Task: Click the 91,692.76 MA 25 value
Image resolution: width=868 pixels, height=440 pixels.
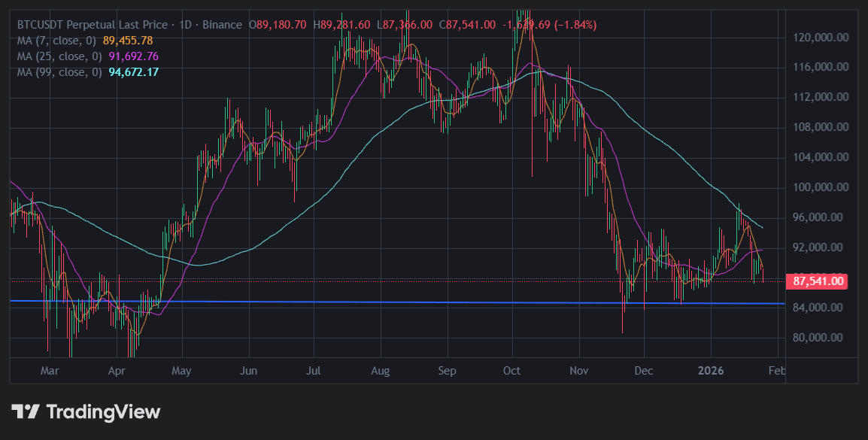Action: coord(134,56)
